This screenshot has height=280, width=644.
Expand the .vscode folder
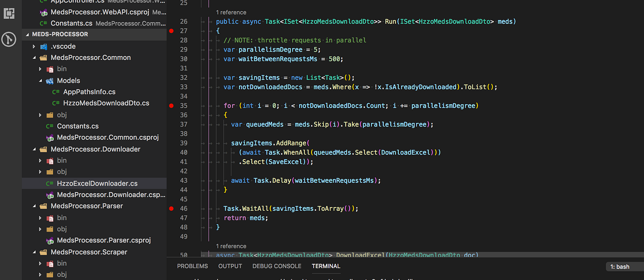(x=33, y=46)
